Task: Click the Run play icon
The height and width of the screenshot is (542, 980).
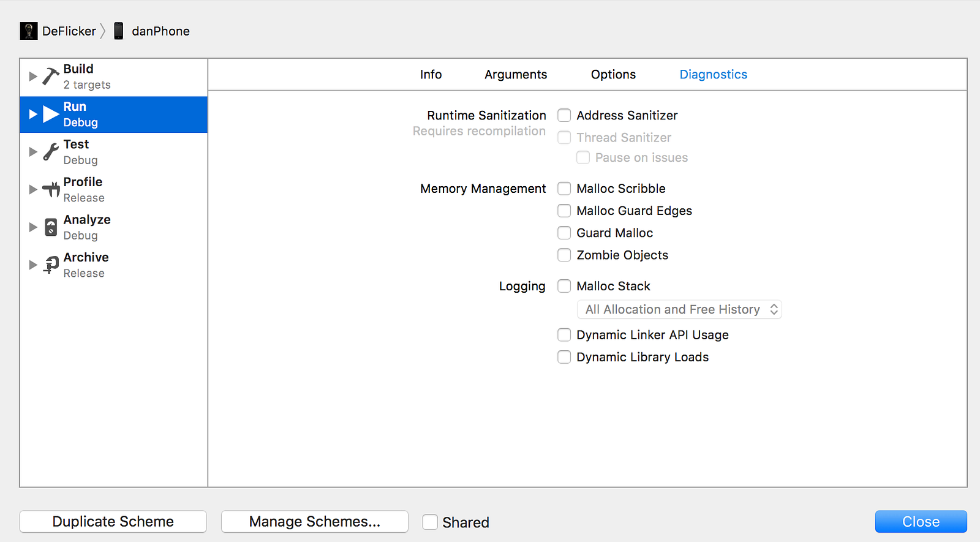Action: tap(51, 114)
